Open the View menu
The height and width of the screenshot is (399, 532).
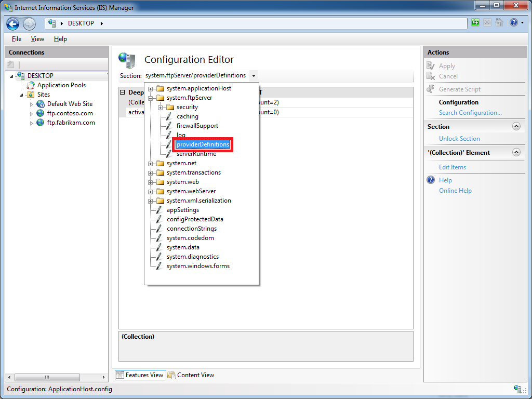coord(37,39)
